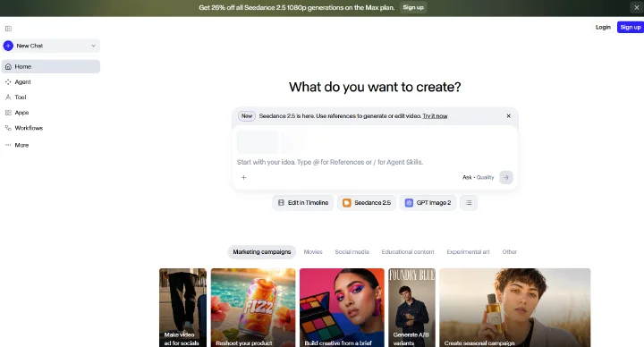Screen dimensions: 644x347
Task: Switch to the Social media tab
Action: (352, 252)
